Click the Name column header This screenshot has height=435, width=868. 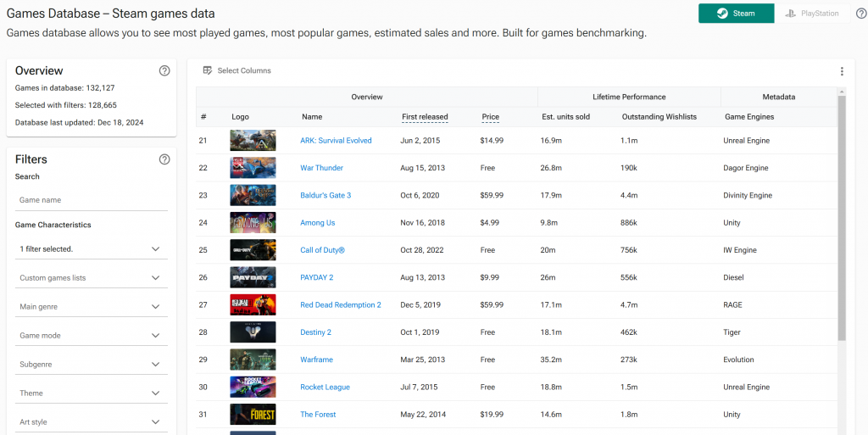312,117
